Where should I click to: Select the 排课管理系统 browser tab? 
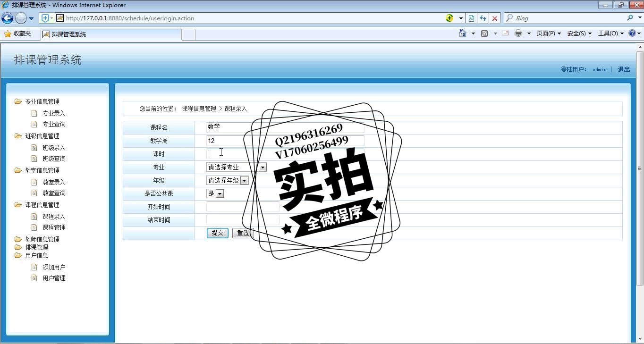pos(111,34)
